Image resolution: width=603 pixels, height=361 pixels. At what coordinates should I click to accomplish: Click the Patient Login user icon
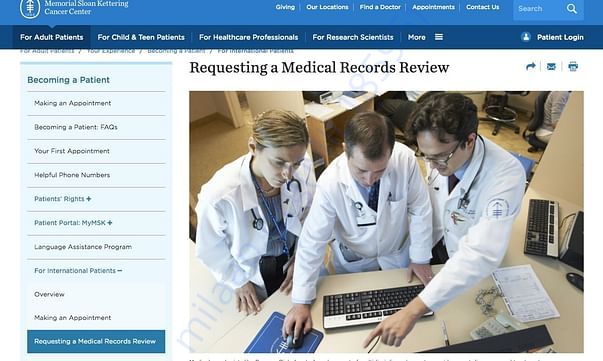[x=526, y=37]
